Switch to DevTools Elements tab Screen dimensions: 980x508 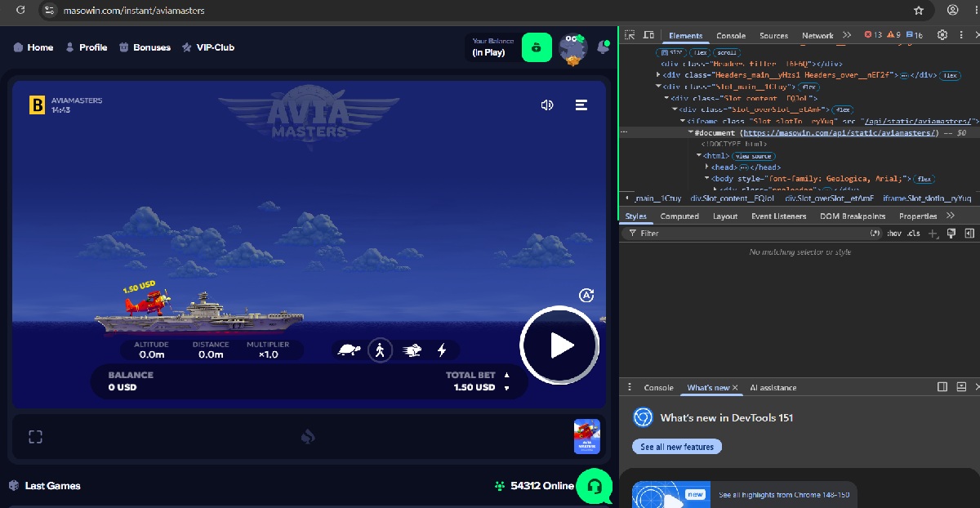(x=685, y=35)
